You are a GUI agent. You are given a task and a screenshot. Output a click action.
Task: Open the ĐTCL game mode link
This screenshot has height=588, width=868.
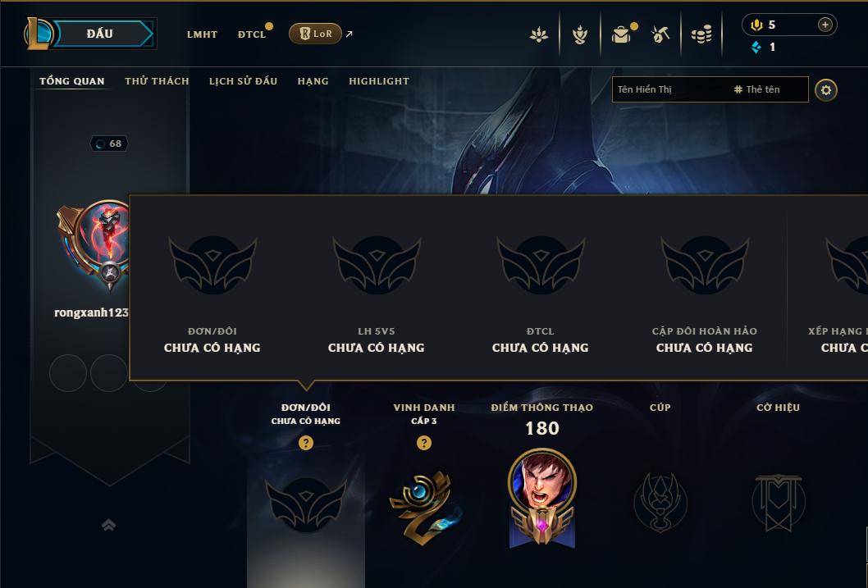[252, 34]
